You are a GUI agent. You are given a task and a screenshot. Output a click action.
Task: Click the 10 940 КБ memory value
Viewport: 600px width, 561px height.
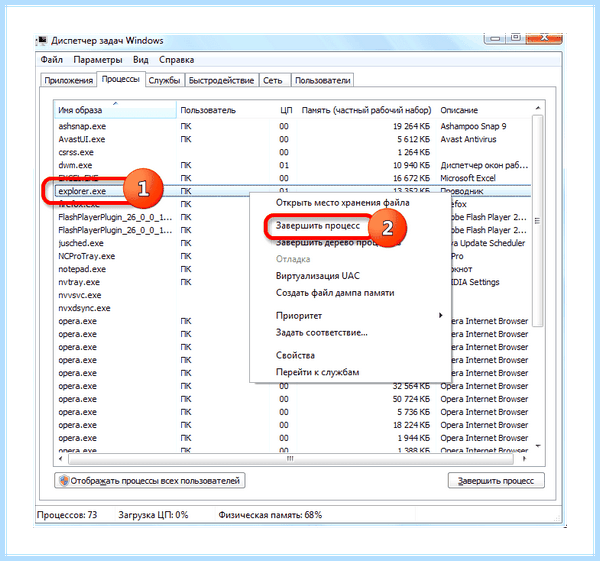pos(411,165)
